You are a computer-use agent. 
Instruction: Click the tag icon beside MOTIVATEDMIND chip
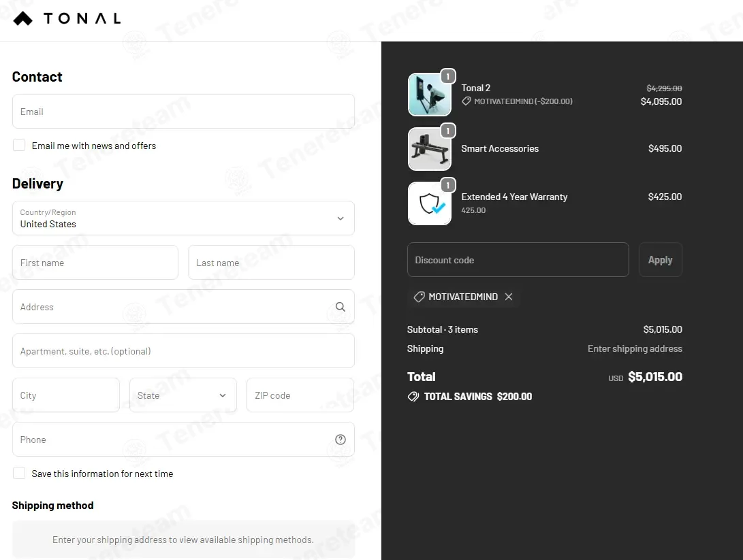click(419, 297)
